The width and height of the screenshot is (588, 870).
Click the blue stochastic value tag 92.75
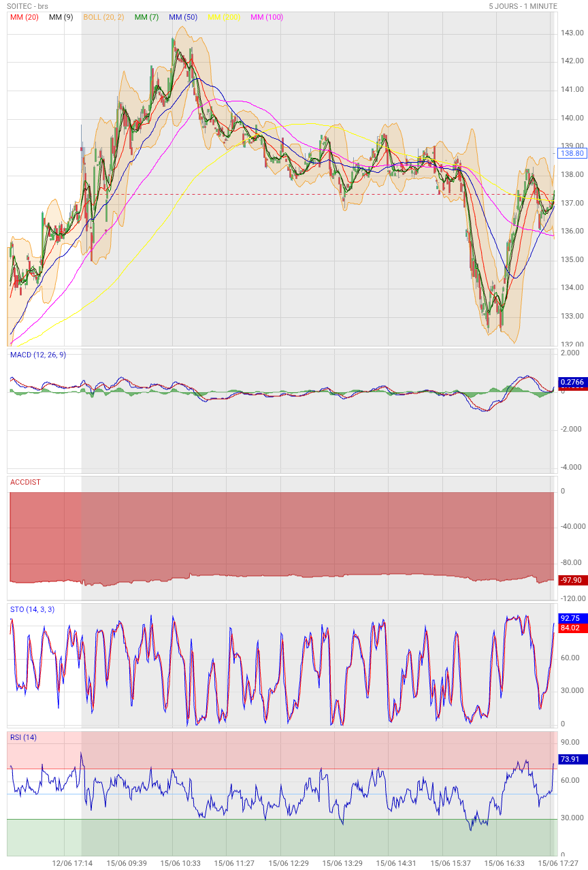click(x=572, y=618)
